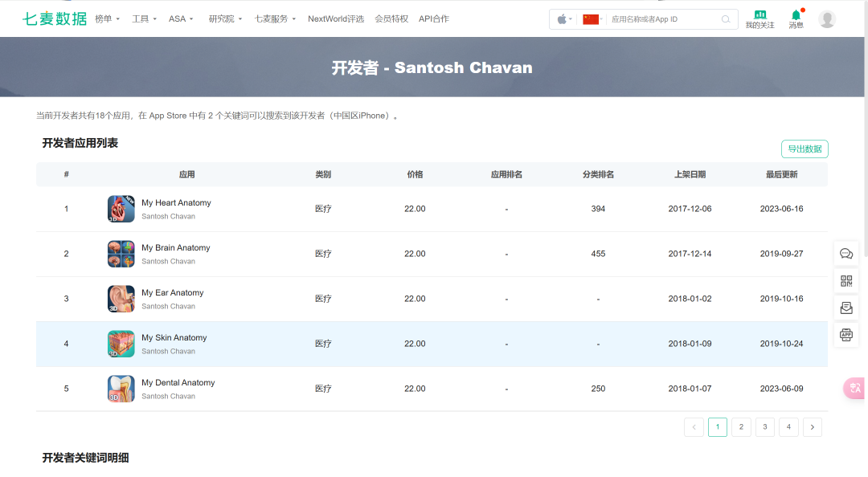
Task: Go to page 2 of app list
Action: 741,426
